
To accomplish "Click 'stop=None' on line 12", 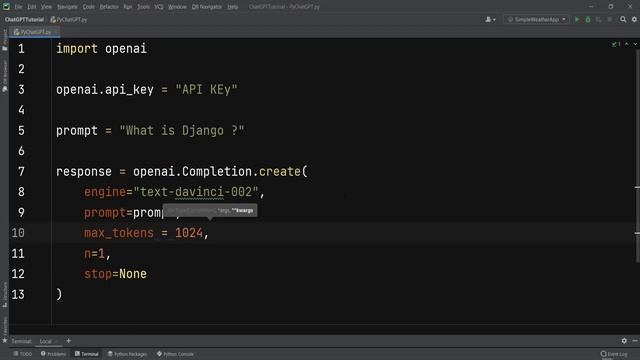I will (115, 274).
